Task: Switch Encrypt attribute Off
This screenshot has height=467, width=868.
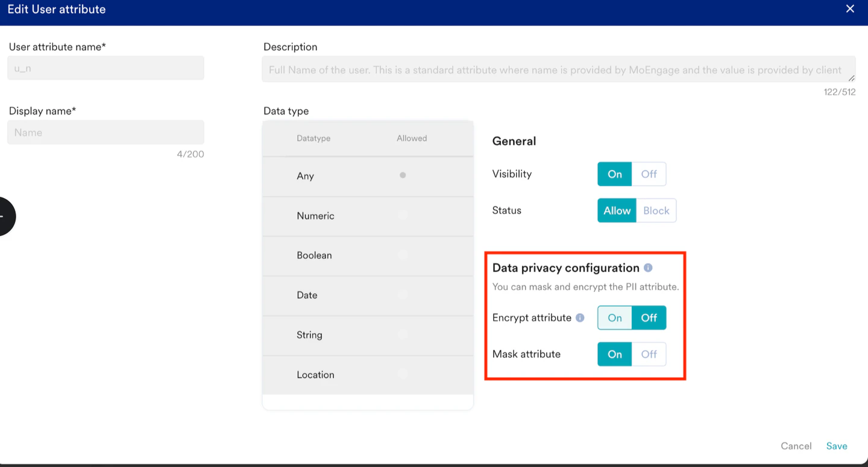Action: point(649,317)
